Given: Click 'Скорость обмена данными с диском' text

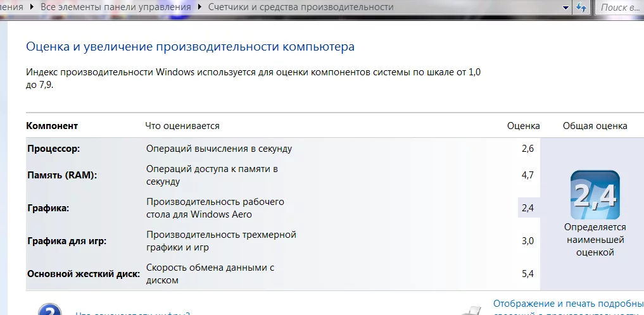Looking at the screenshot, I should [x=210, y=274].
